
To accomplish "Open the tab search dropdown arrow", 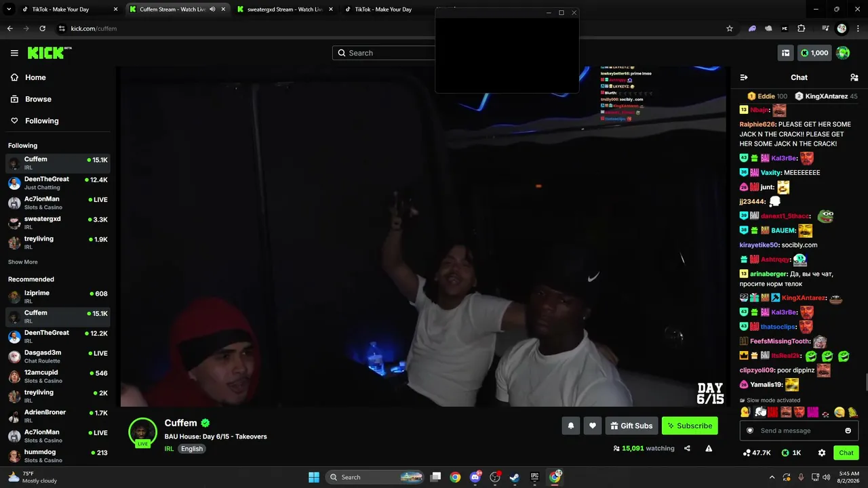I will click(x=7, y=9).
